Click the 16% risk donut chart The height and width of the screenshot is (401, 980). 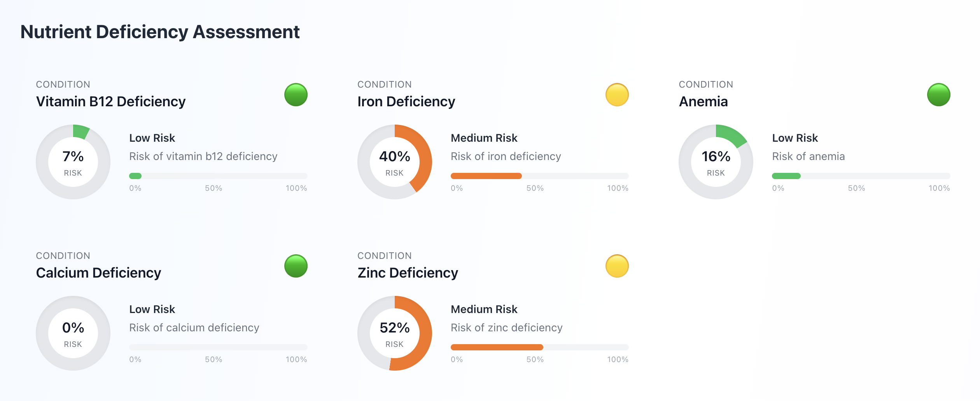pyautogui.click(x=716, y=162)
